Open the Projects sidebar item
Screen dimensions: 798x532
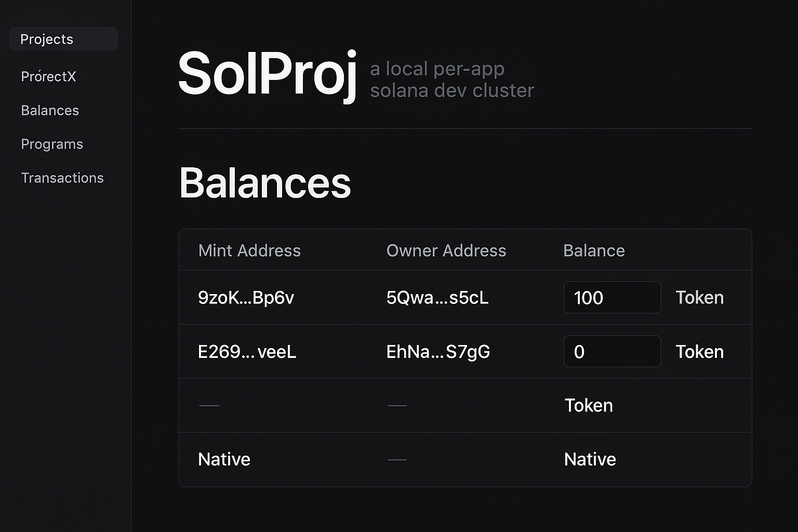tap(47, 39)
